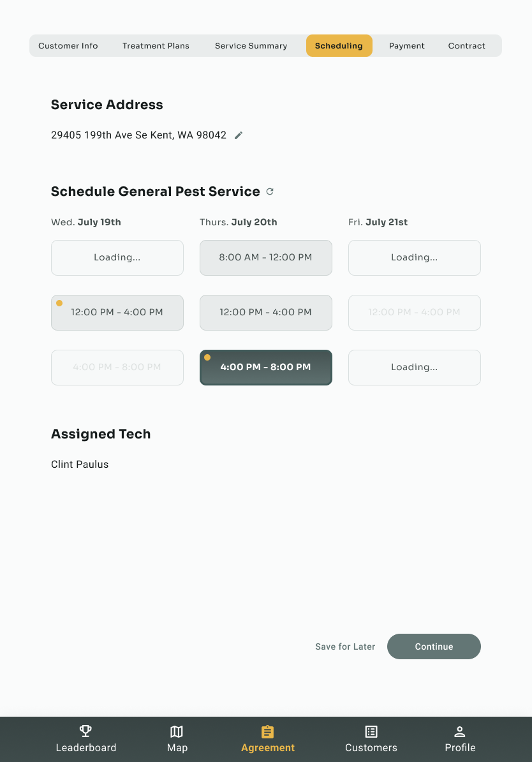The width and height of the screenshot is (532, 762).
Task: Open the Customers list icon
Action: 371,731
